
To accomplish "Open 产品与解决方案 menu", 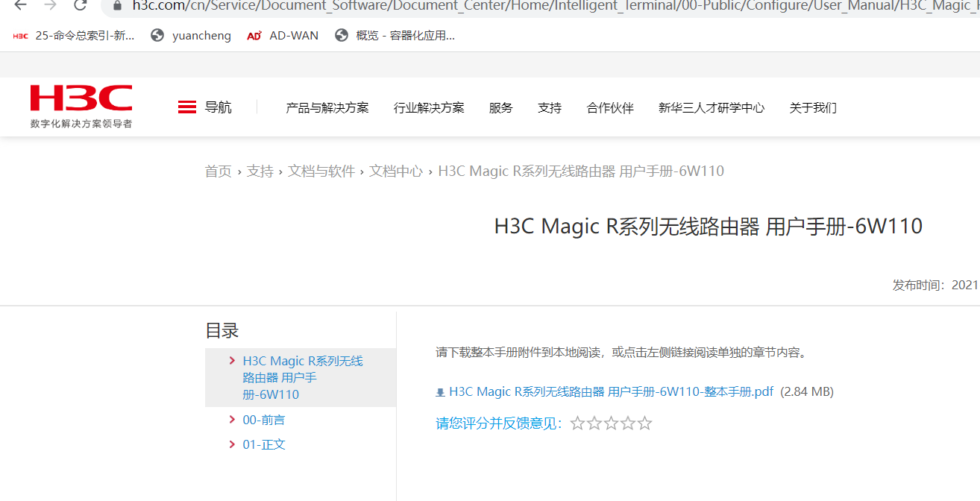I will 327,107.
